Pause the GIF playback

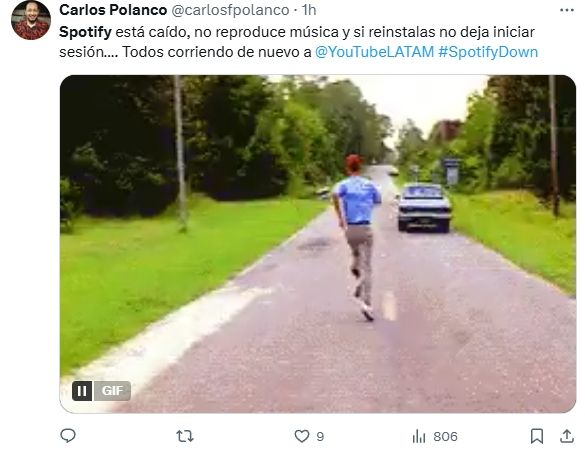click(82, 391)
